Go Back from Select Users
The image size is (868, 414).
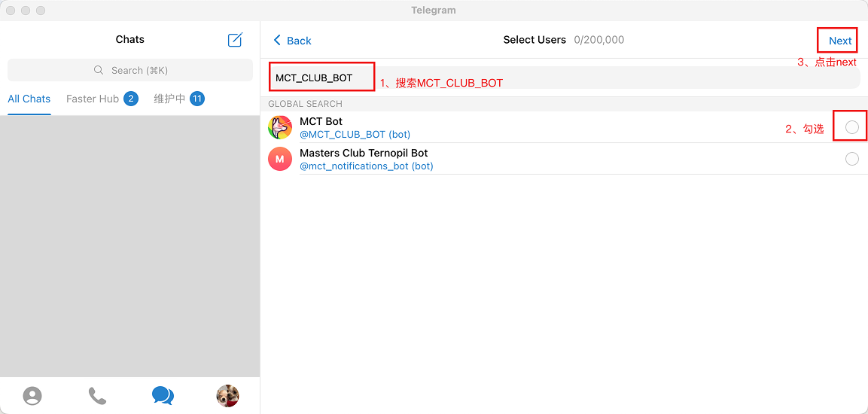click(x=293, y=41)
